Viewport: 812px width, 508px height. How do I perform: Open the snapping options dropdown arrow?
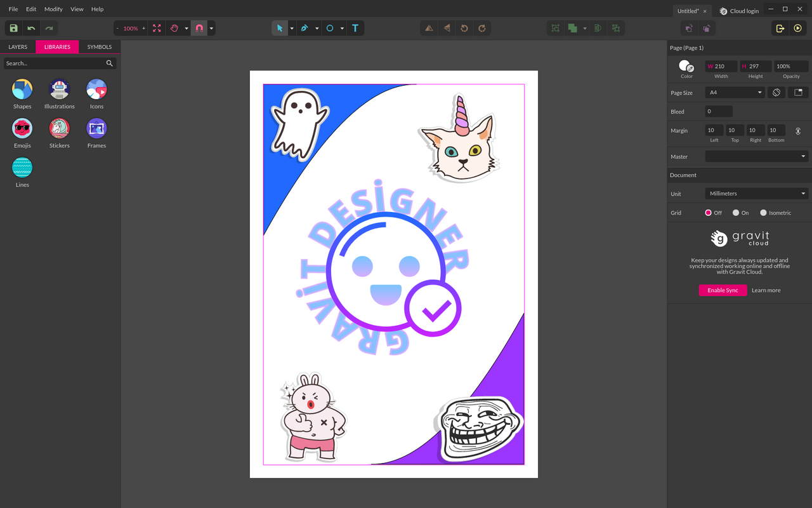click(211, 29)
